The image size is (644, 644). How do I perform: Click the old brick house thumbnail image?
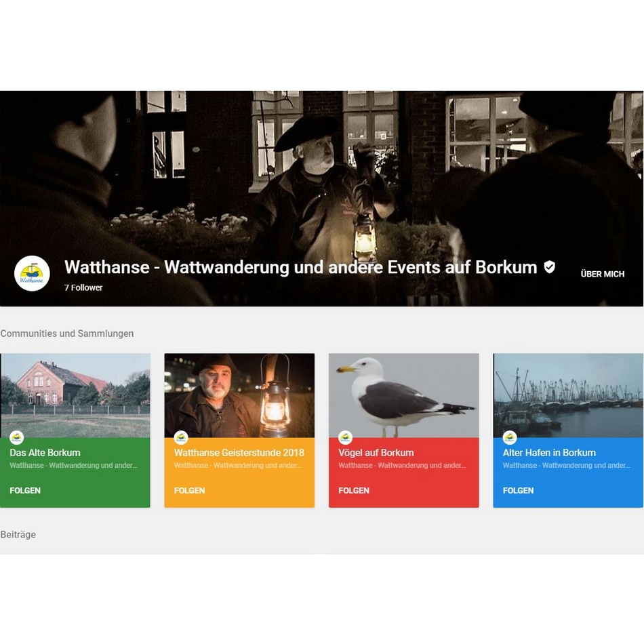(x=75, y=393)
